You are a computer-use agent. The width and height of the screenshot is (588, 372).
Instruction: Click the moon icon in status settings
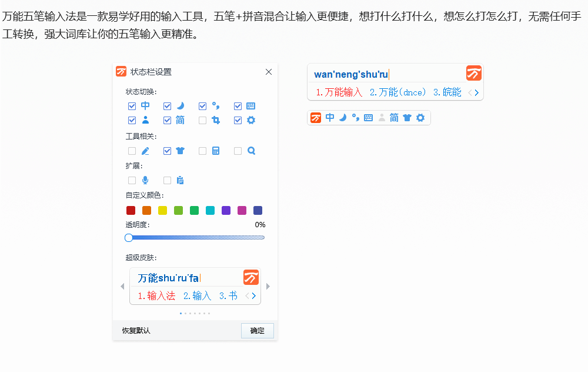pyautogui.click(x=181, y=106)
